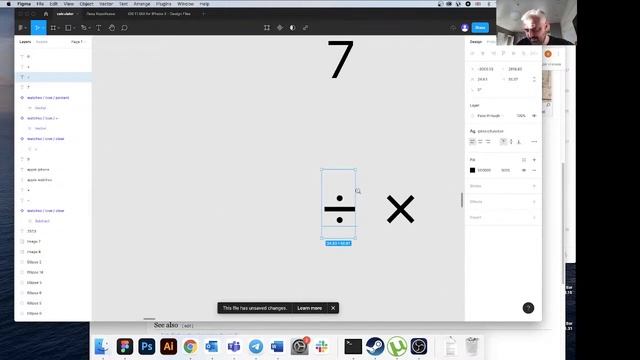Click the Create link icon in toolbar
640x360 pixels.
click(305, 28)
